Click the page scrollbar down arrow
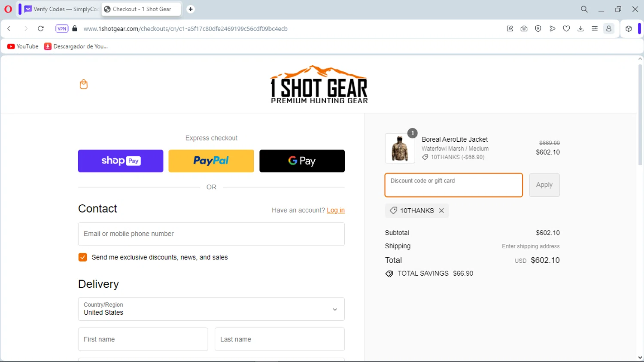Screen dimensions: 644x362 click(x=640, y=358)
